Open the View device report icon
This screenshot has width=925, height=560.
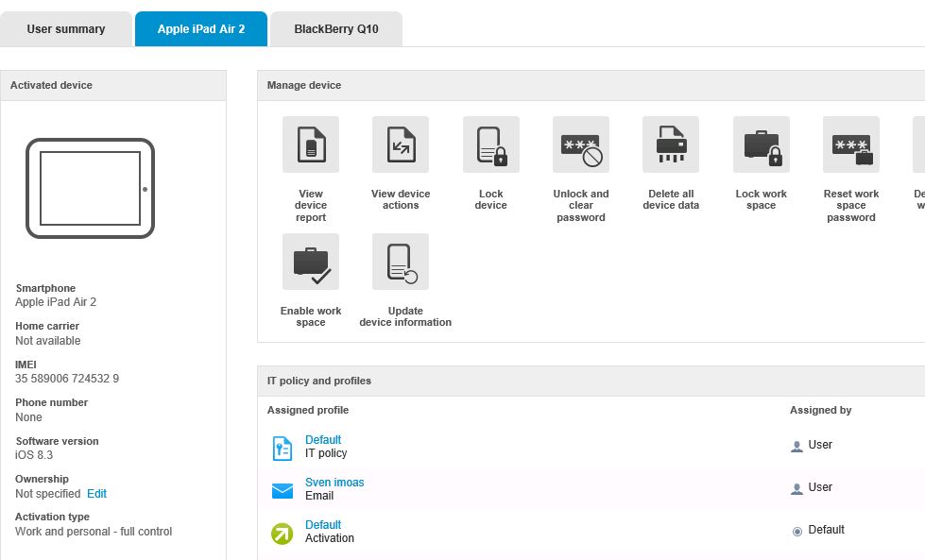311,144
